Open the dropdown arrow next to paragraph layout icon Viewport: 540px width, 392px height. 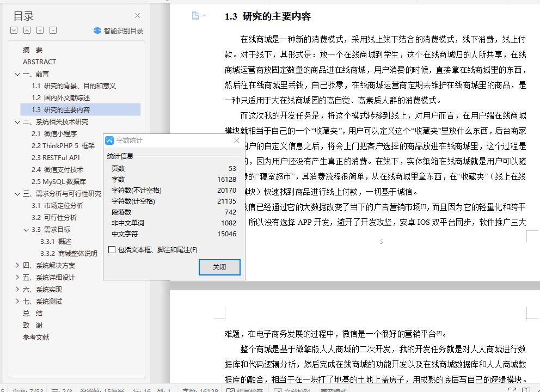204,15
